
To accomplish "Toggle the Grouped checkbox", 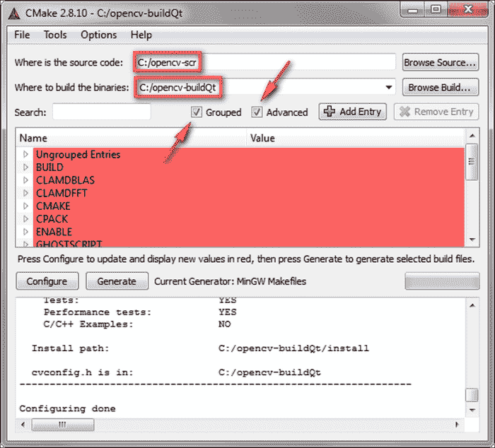I will coord(197,112).
